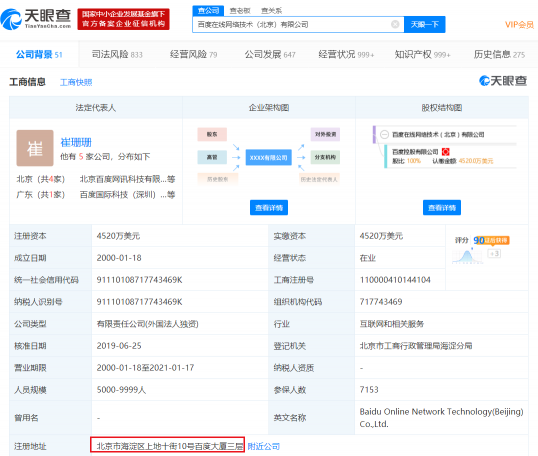Screen dimensions: 538x456
Task: Click 百度国际科技(深圳) company link
Action: [x=127, y=195]
